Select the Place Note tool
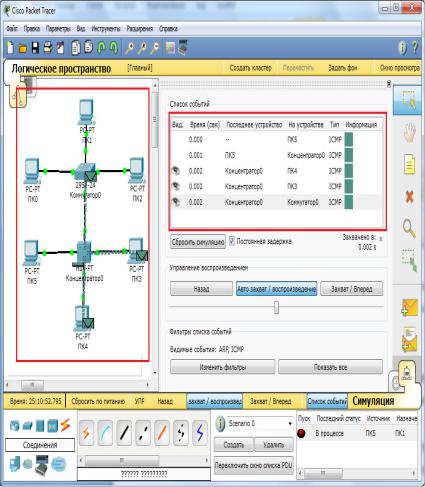The height and width of the screenshot is (487, 425). (x=409, y=165)
